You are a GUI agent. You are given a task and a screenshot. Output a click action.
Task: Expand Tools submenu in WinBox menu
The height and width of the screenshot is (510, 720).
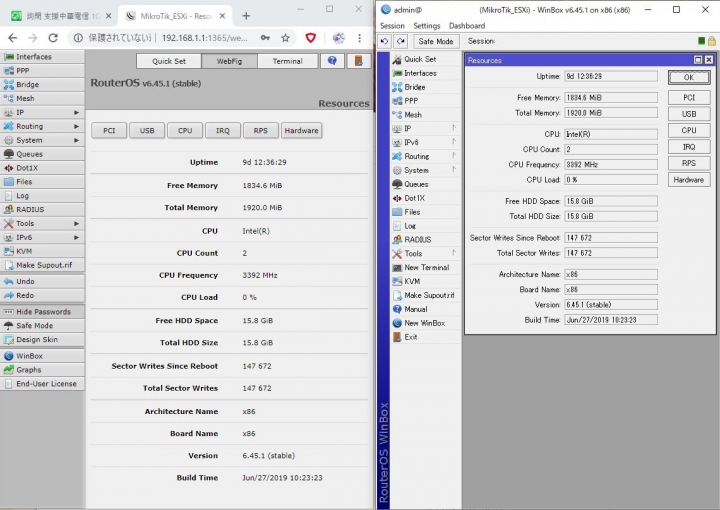point(425,253)
